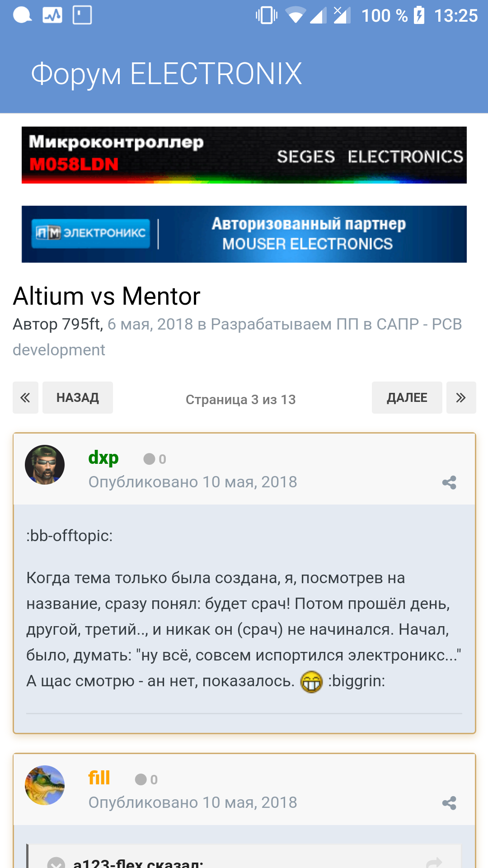Viewport: 488px width, 868px height.
Task: Open fill's crocodile avatar
Action: [x=45, y=785]
